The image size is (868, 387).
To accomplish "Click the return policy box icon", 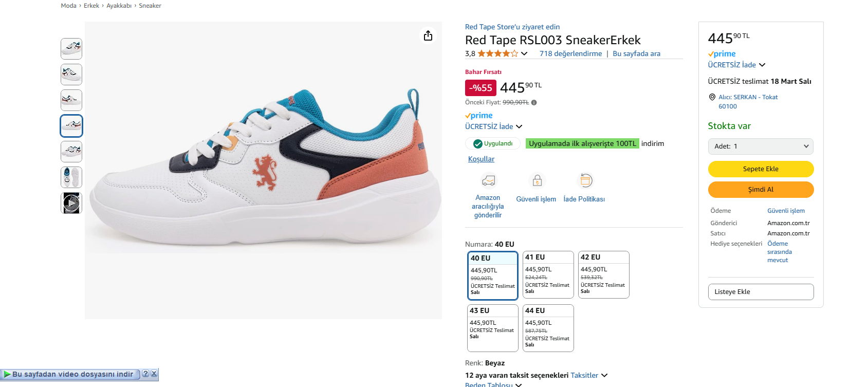I will [x=585, y=180].
